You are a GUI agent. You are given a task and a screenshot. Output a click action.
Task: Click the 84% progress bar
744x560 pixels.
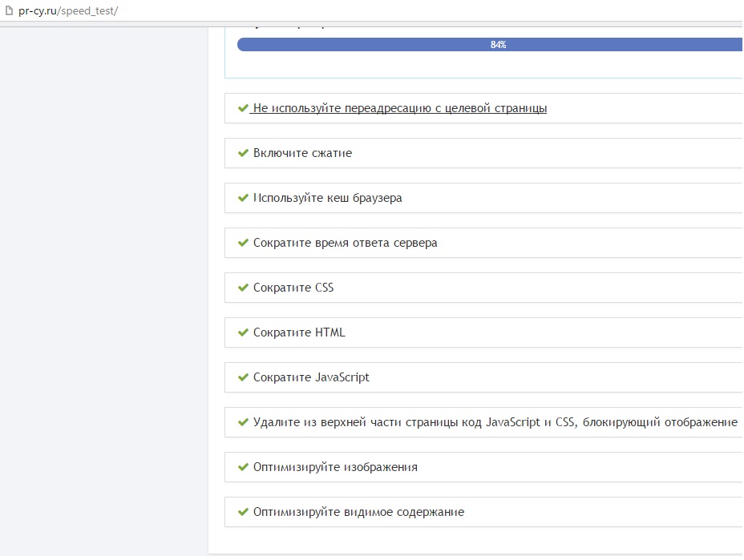pyautogui.click(x=490, y=45)
